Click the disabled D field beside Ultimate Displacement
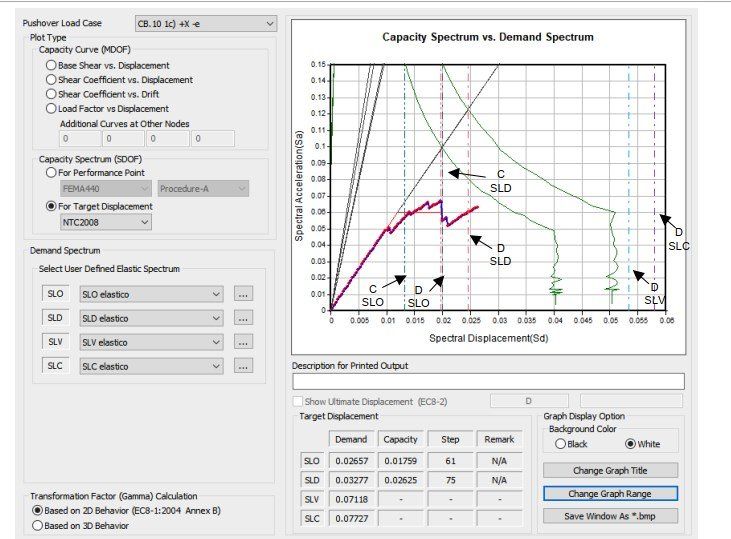This screenshot has height=539, width=731. coord(529,401)
